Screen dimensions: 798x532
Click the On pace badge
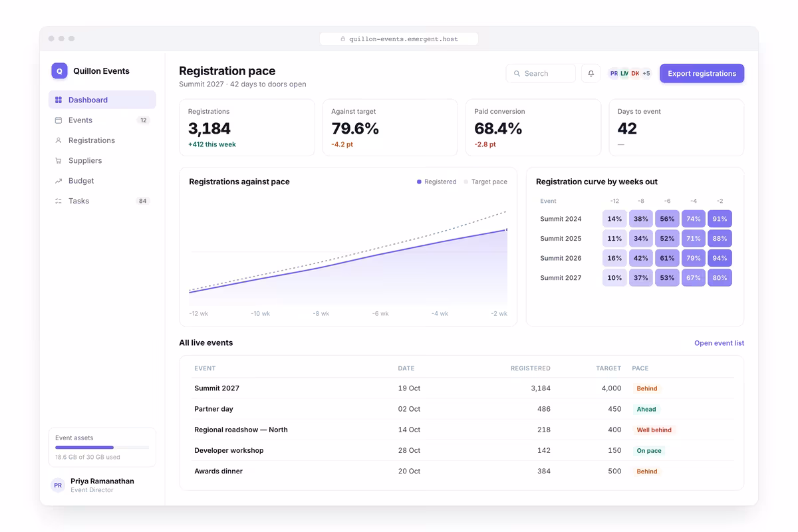649,451
